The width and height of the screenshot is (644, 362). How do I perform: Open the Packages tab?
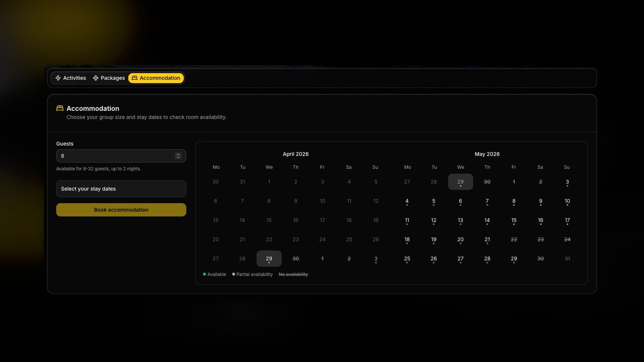tap(109, 78)
